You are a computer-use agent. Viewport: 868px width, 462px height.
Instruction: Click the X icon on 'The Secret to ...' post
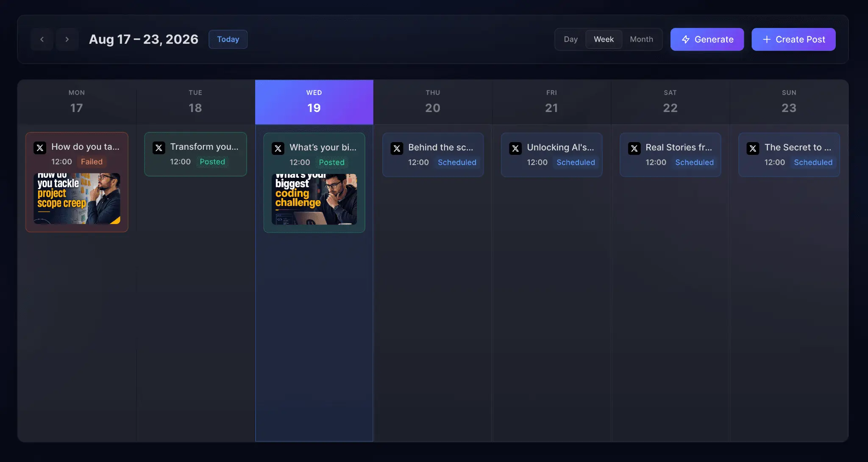pos(753,148)
